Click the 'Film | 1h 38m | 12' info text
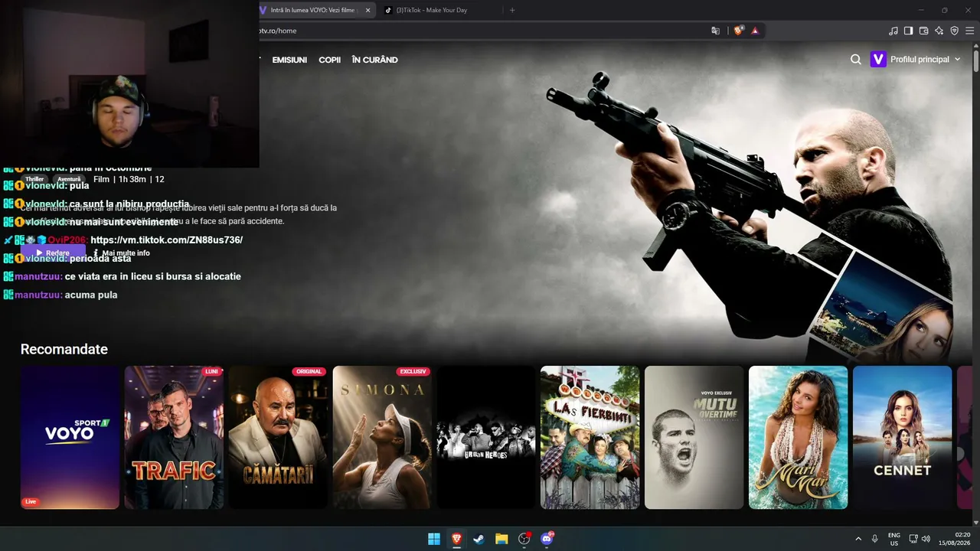This screenshot has width=980, height=551. (129, 179)
